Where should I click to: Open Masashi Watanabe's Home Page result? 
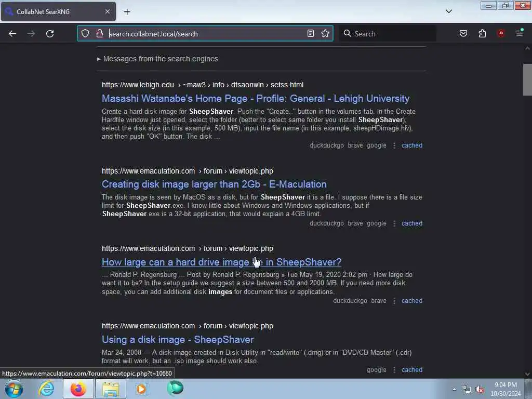tap(256, 98)
